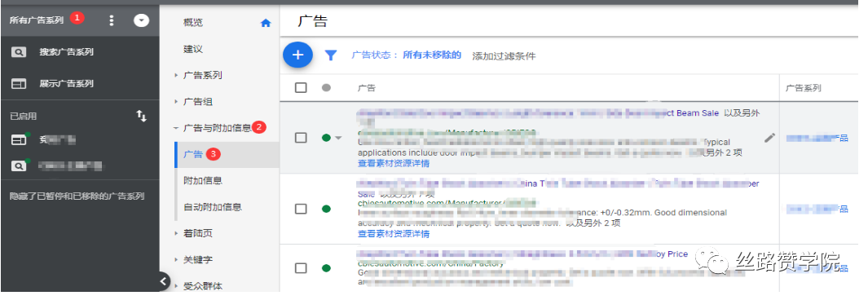
Task: Toggle the select-all checkbox in the table header
Action: (x=301, y=87)
